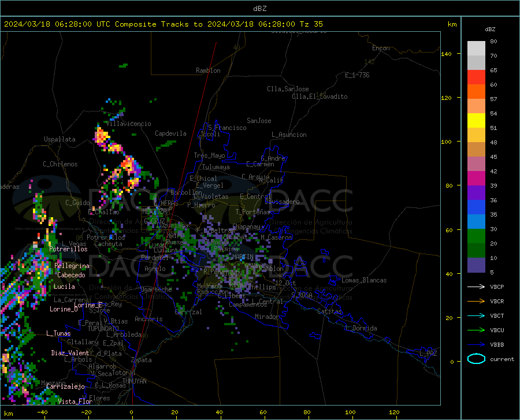This screenshot has width=520, height=420.
Task: Select the royal blue 35-36 dBZ swatch
Action: coord(476,207)
